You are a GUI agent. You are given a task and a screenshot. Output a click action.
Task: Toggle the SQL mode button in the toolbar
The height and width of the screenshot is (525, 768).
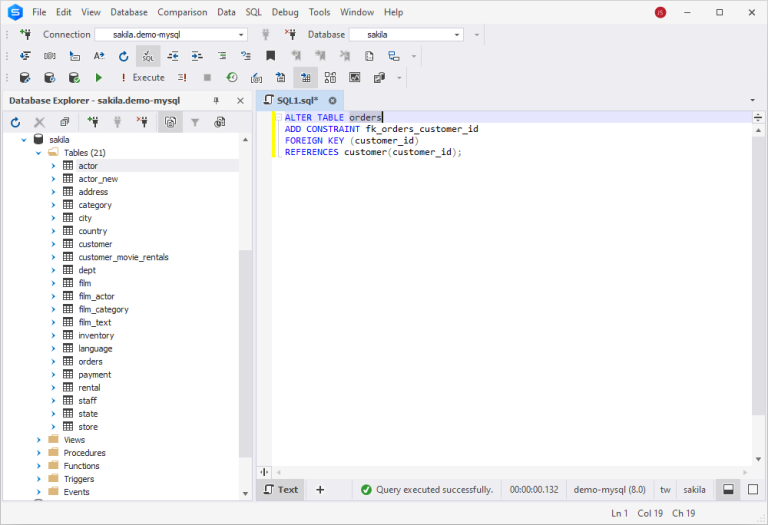coord(148,56)
